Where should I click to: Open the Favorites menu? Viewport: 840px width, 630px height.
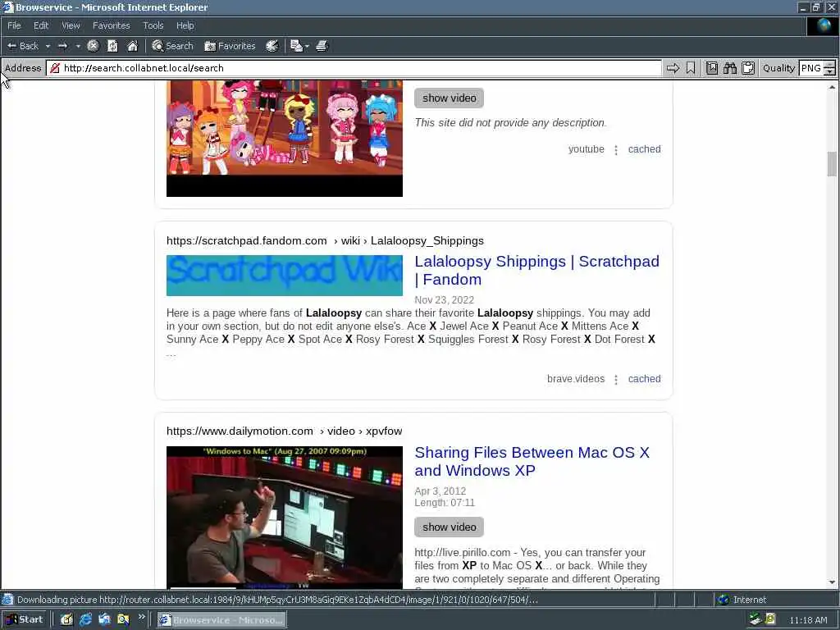(111, 25)
